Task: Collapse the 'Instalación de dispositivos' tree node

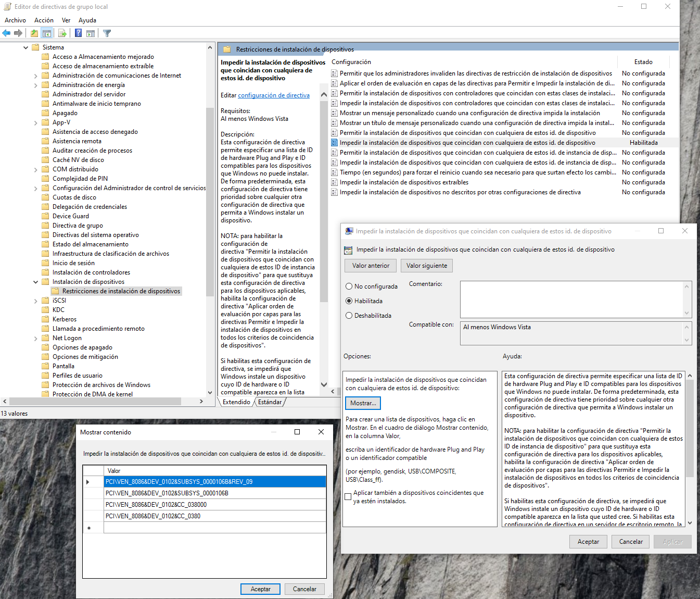Action: [36, 282]
